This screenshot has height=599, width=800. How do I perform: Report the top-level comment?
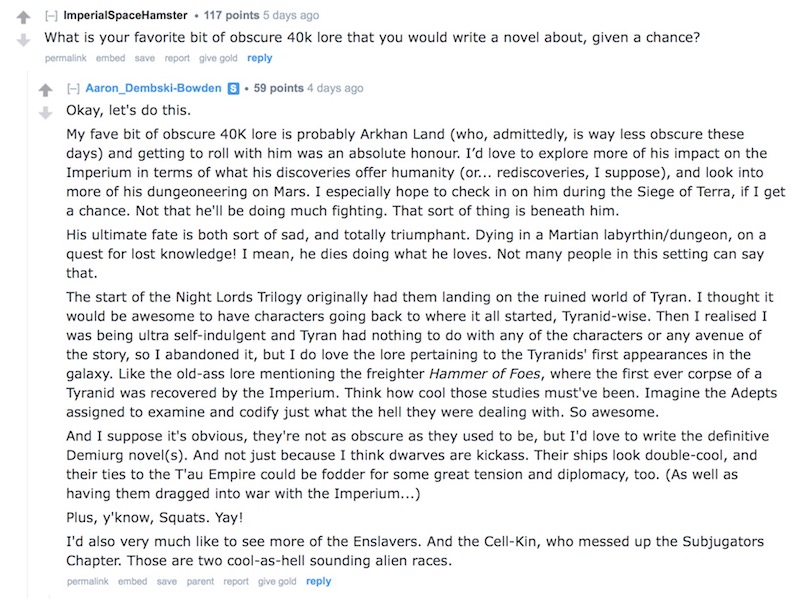[177, 58]
